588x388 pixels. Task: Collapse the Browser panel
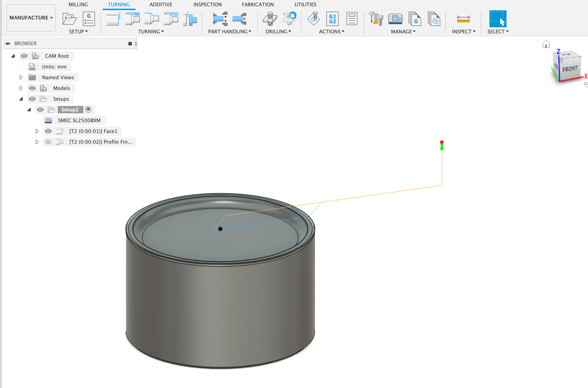coord(7,43)
